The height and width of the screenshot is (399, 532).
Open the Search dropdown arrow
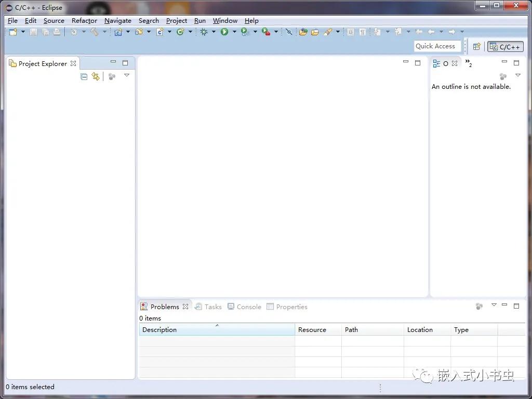pos(338,32)
